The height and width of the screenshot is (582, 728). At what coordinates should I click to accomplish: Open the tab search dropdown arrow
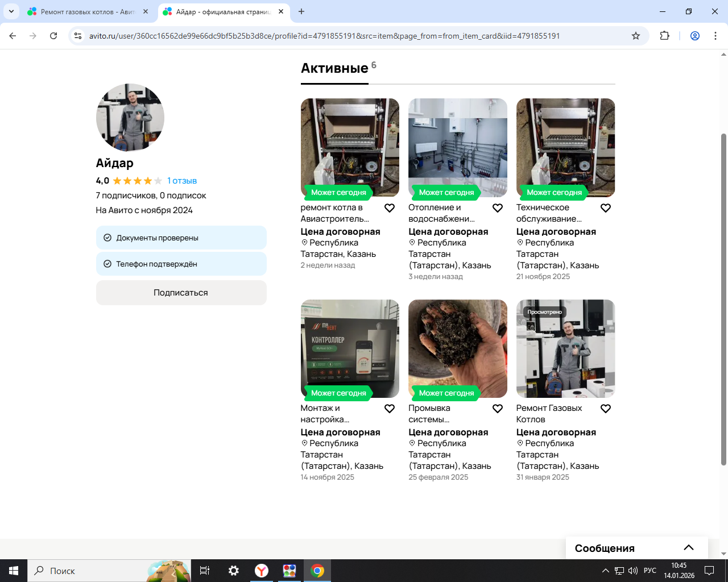pos(11,11)
